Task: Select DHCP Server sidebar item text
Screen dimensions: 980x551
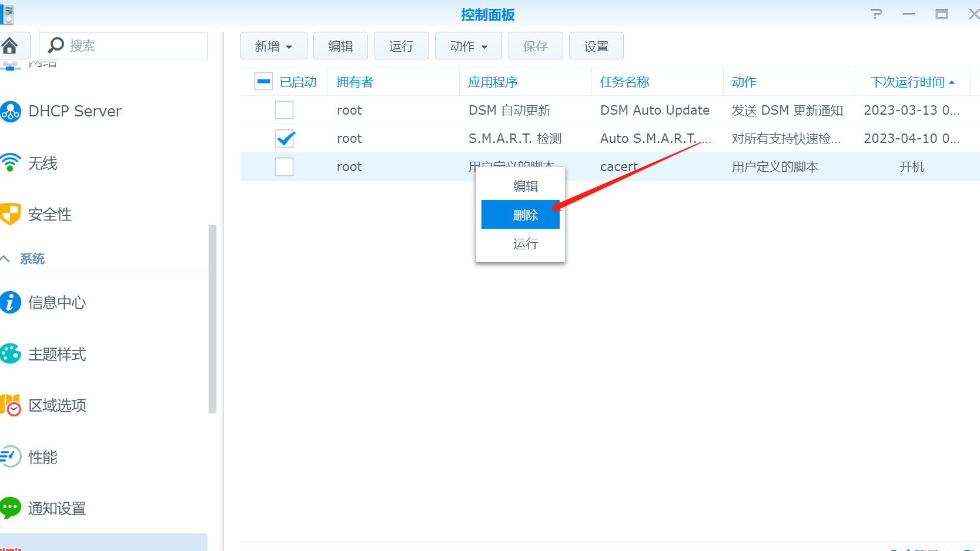Action: (75, 111)
